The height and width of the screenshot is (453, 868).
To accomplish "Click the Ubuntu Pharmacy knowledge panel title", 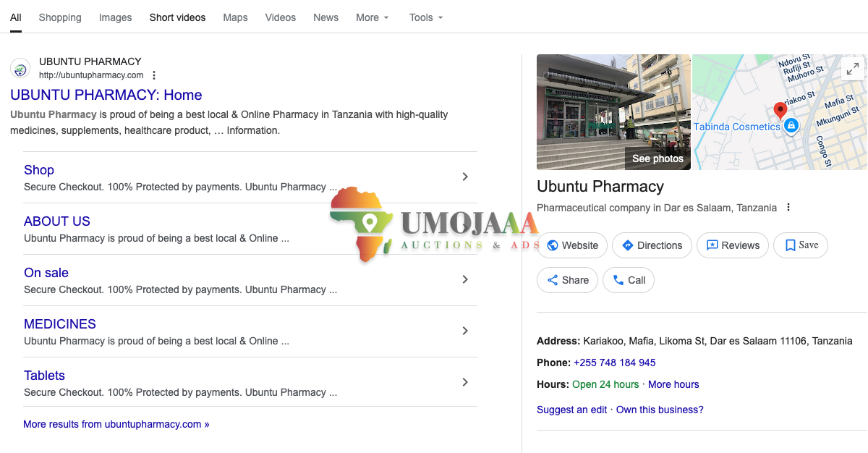I will tap(600, 187).
